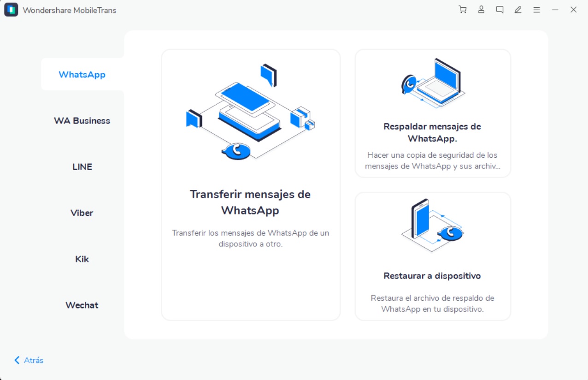Open the hamburger menu icon

tap(536, 10)
